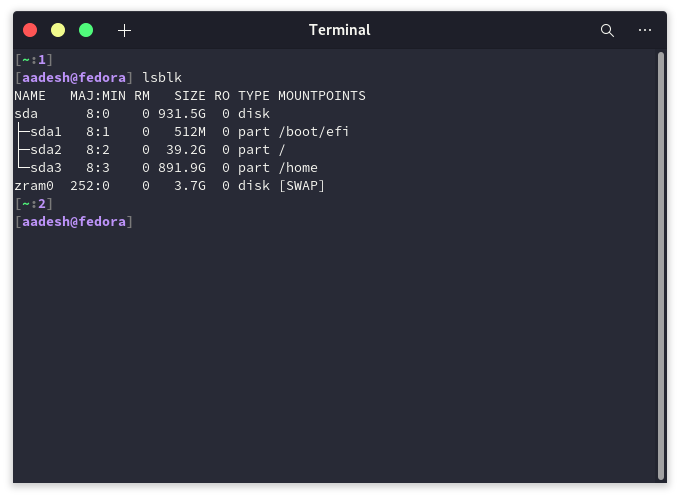The width and height of the screenshot is (680, 498).
Task: Click the 931.5G disk size value
Action: pos(181,114)
